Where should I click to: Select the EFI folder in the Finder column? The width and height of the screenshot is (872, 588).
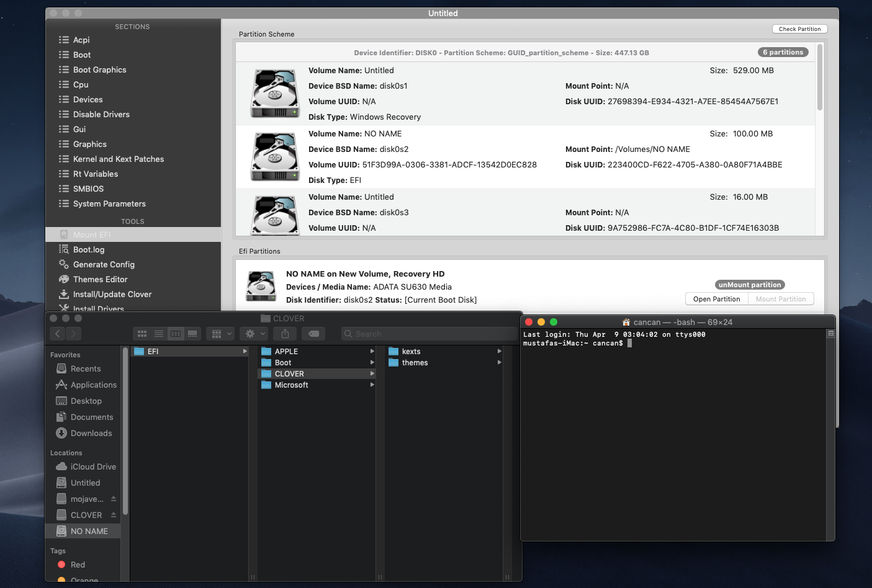click(x=190, y=351)
